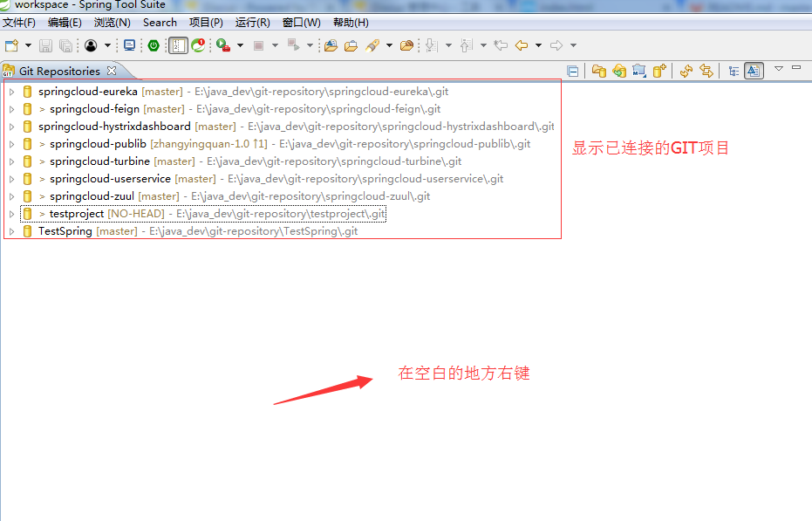Click the Run External Tools icon
Image resolution: width=812 pixels, height=521 pixels.
pos(223,45)
